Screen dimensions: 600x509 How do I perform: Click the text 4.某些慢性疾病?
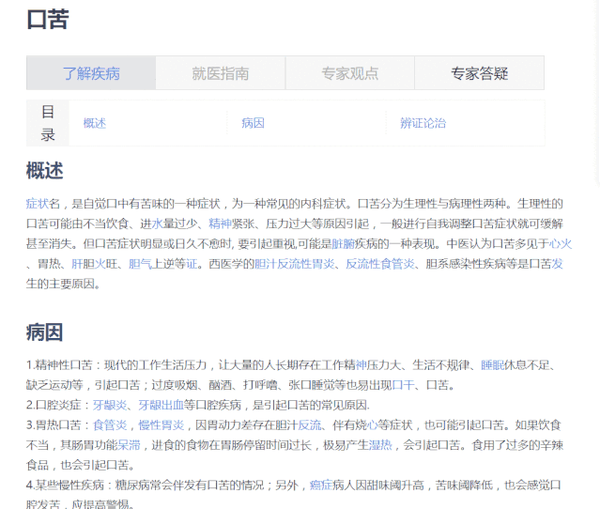(65, 485)
